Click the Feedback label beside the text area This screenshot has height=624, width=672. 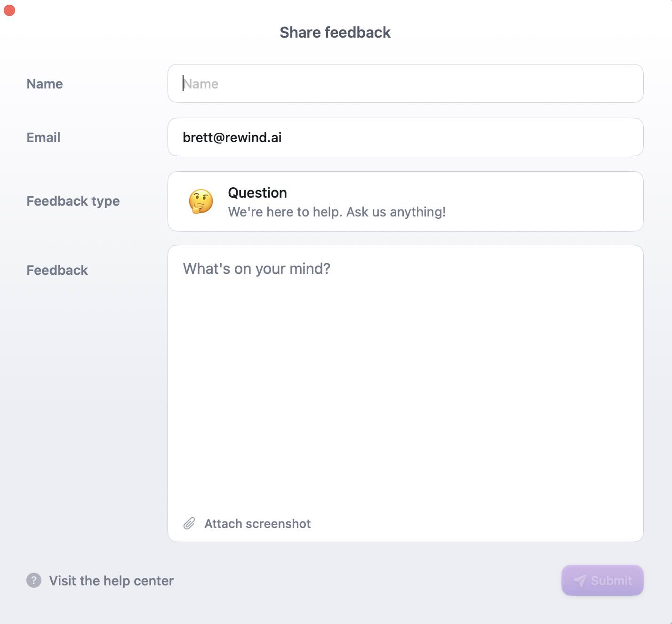(57, 270)
